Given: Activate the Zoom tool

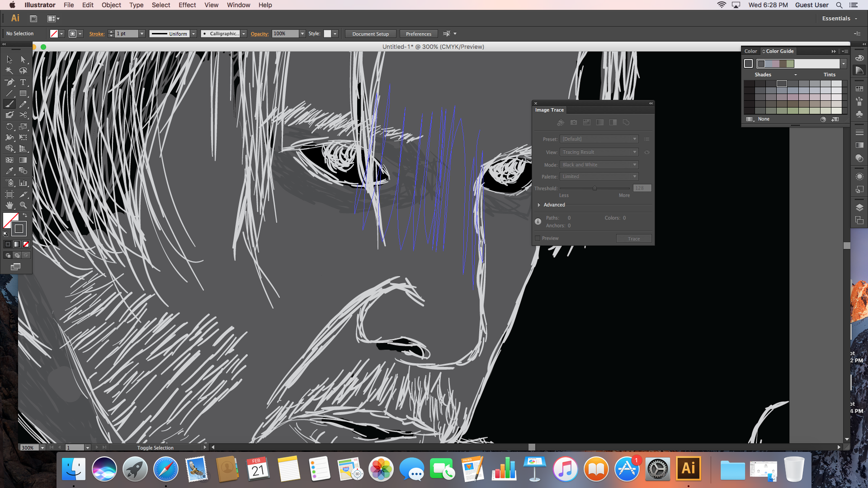Looking at the screenshot, I should (x=24, y=204).
